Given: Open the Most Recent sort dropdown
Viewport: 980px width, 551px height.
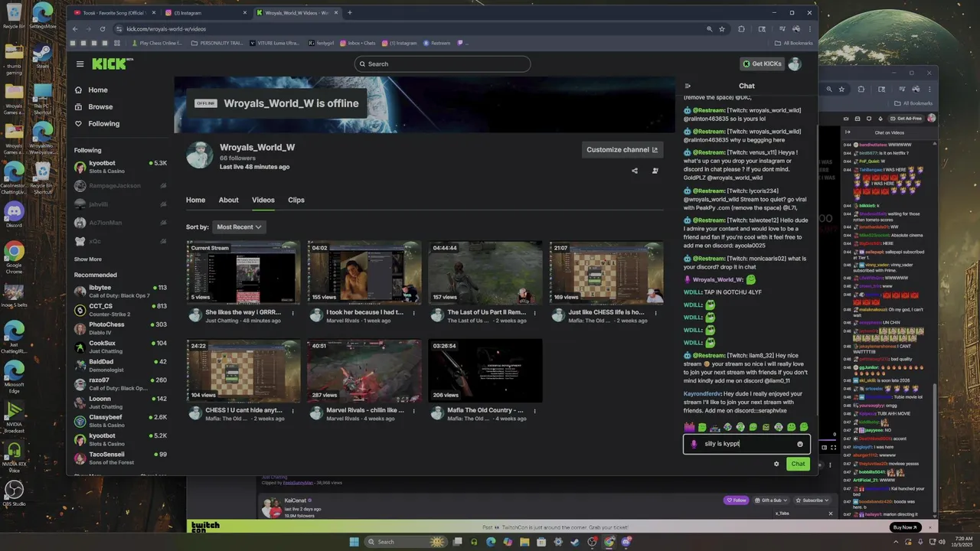Looking at the screenshot, I should coord(239,227).
